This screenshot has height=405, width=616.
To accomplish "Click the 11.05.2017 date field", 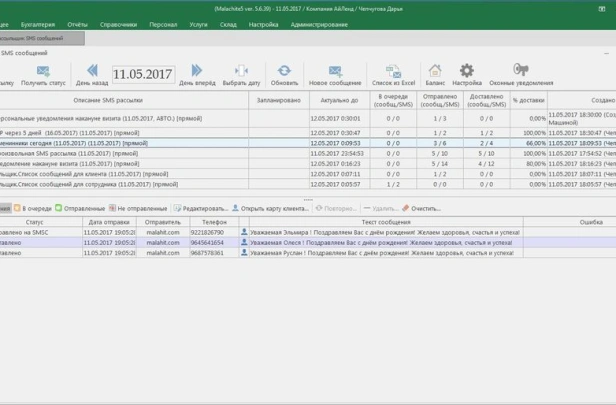I will pyautogui.click(x=143, y=73).
